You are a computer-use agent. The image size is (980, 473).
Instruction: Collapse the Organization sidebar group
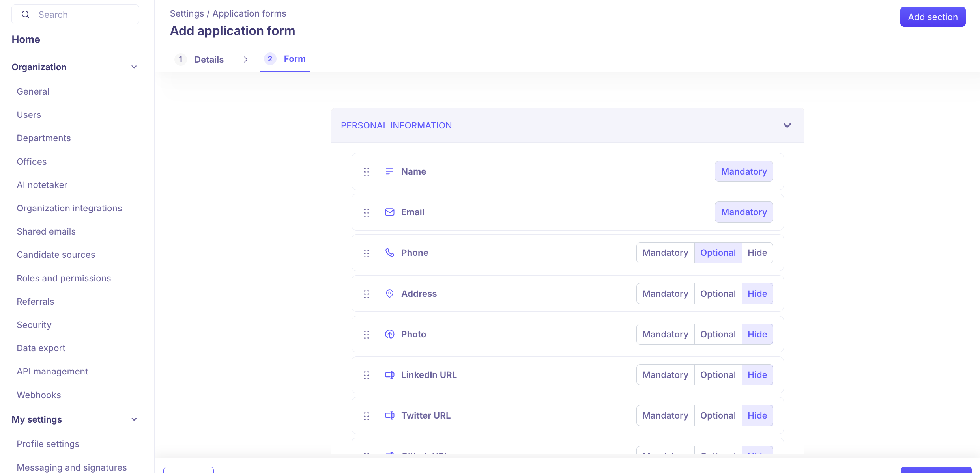coord(134,67)
